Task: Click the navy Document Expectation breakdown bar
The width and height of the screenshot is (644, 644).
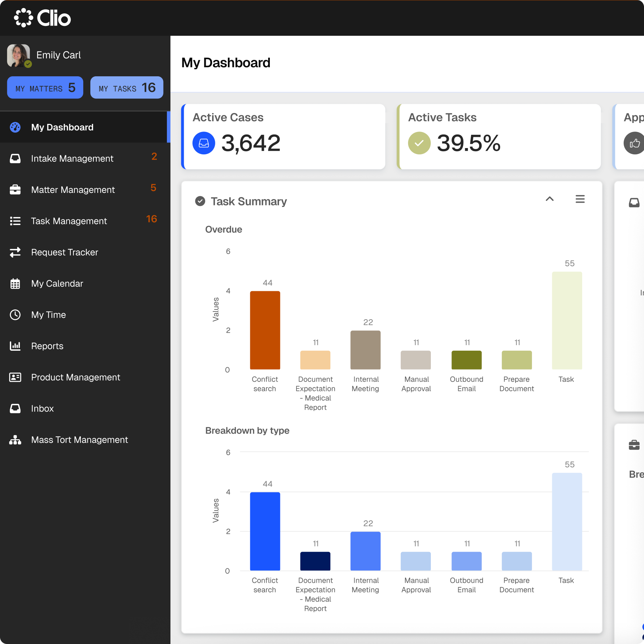Action: [x=315, y=561]
